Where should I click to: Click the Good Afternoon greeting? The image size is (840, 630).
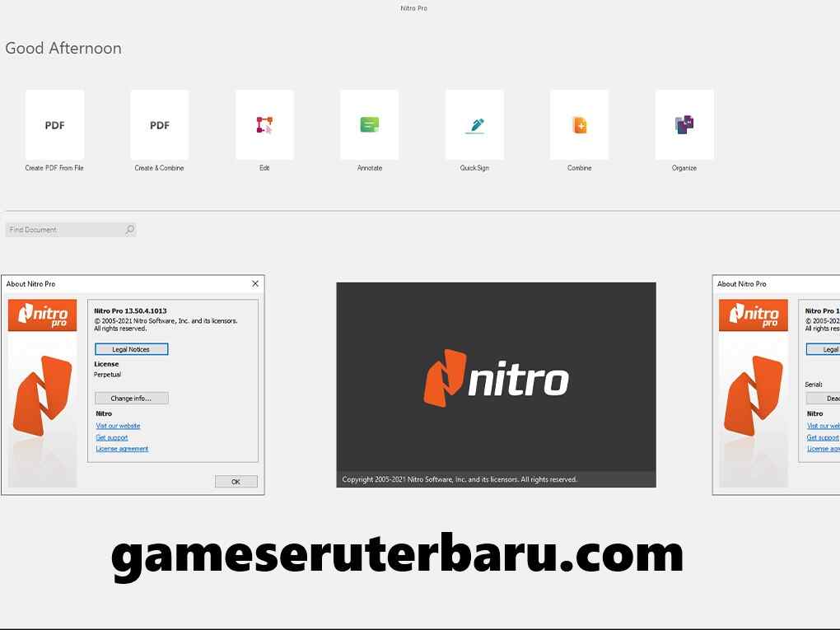click(x=63, y=49)
